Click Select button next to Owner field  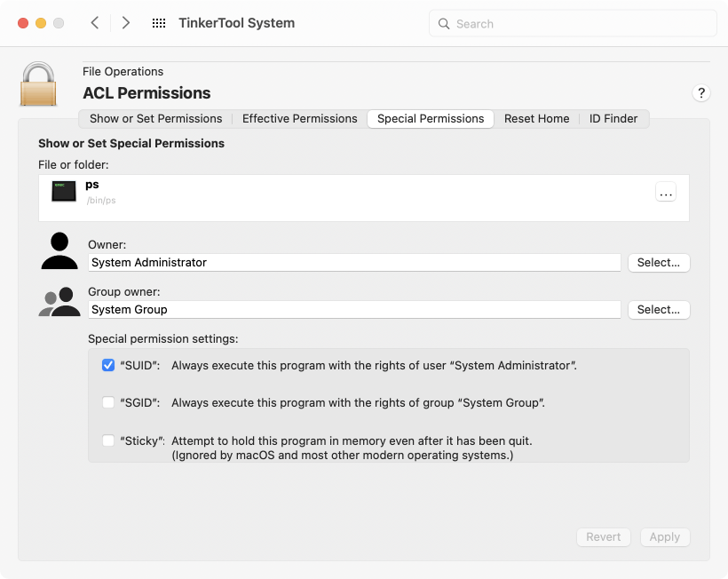(x=659, y=263)
